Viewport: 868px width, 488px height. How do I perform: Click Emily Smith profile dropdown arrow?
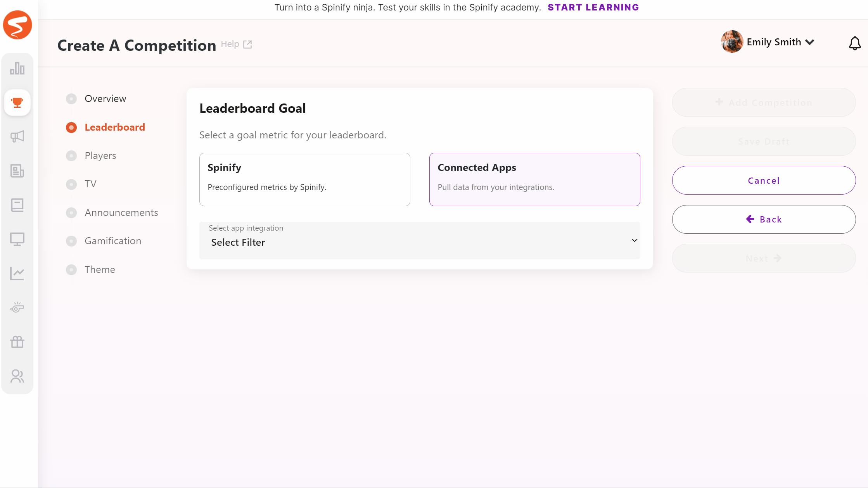[x=810, y=42]
